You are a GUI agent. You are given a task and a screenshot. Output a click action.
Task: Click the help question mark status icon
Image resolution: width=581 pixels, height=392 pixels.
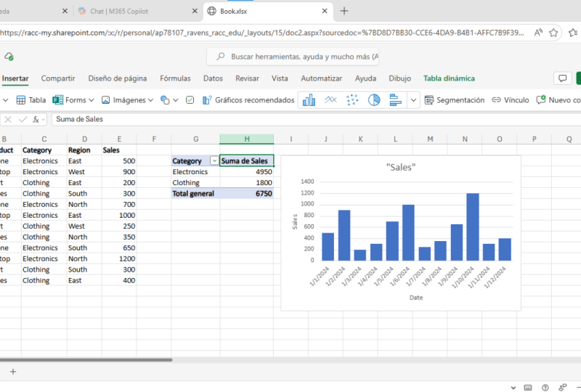545,388
